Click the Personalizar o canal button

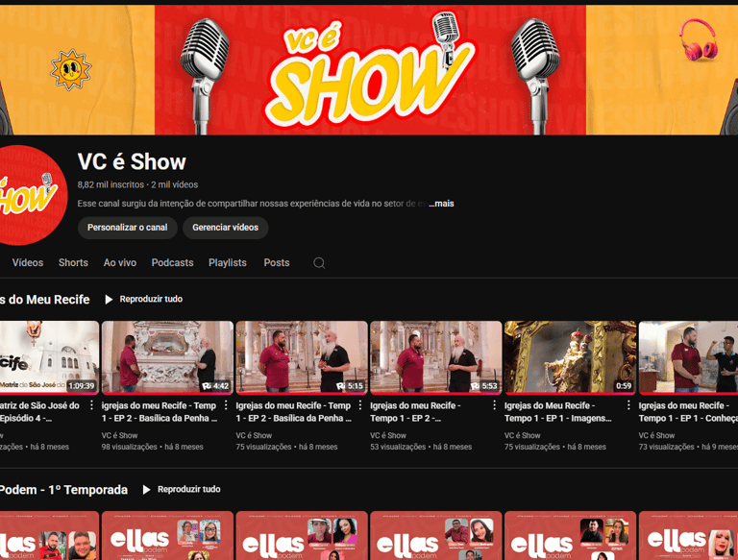[128, 228]
